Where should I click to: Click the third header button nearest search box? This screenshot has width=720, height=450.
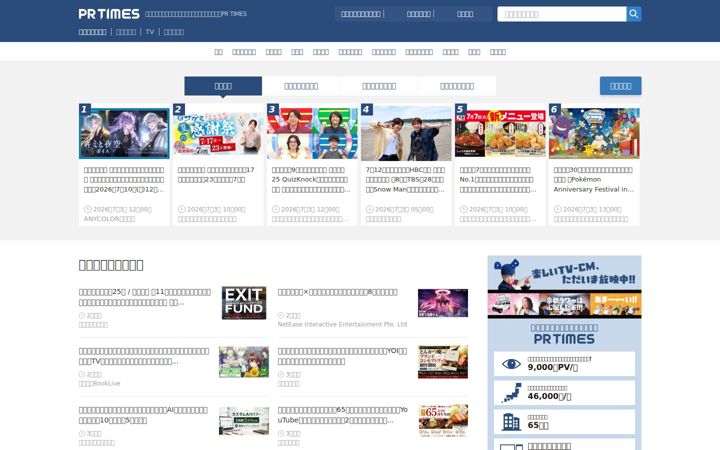(465, 14)
